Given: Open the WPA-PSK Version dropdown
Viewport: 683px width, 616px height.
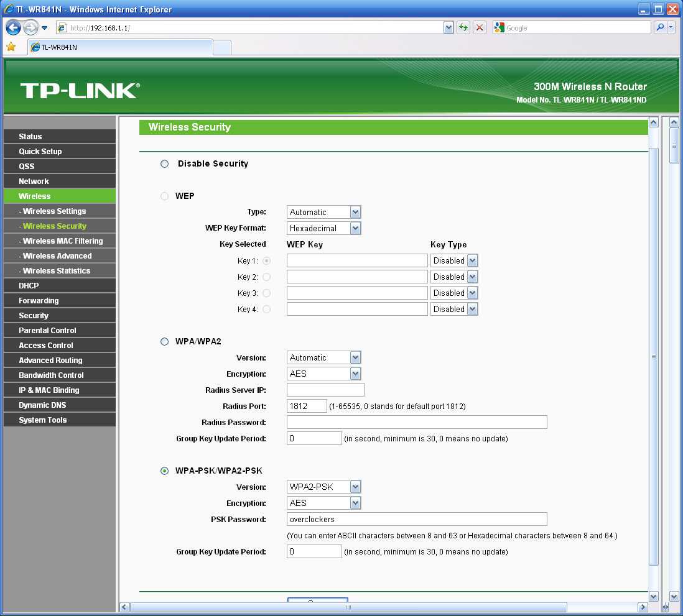Looking at the screenshot, I should (323, 487).
